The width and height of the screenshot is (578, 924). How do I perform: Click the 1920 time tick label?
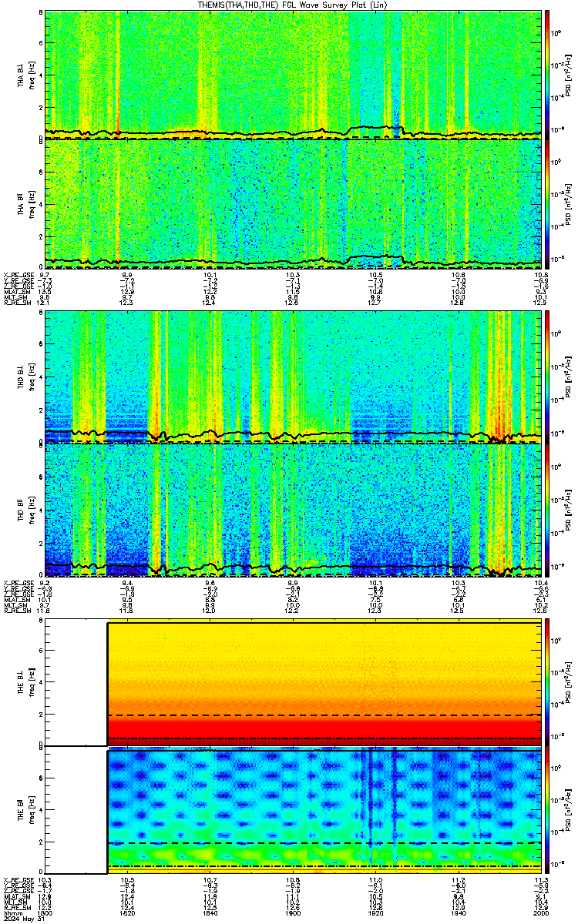point(375,912)
